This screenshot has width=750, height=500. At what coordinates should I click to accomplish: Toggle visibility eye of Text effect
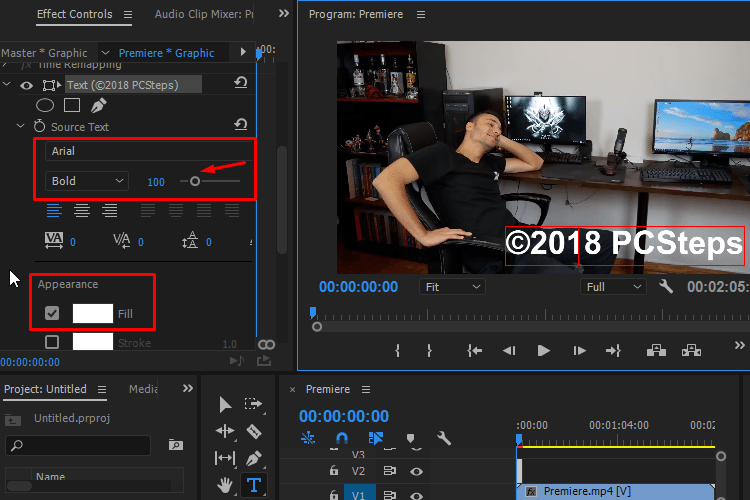[x=26, y=86]
